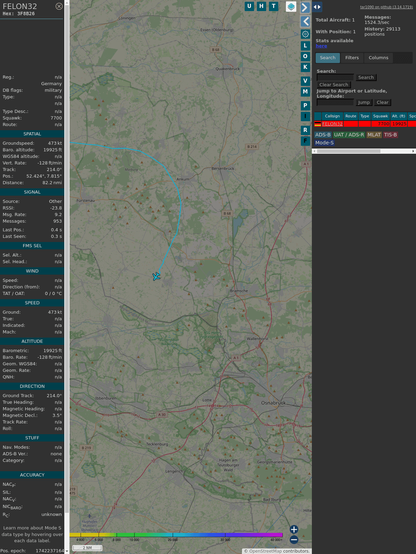Click the SIGNAL section header
The height and width of the screenshot is (554, 416).
tap(32, 192)
